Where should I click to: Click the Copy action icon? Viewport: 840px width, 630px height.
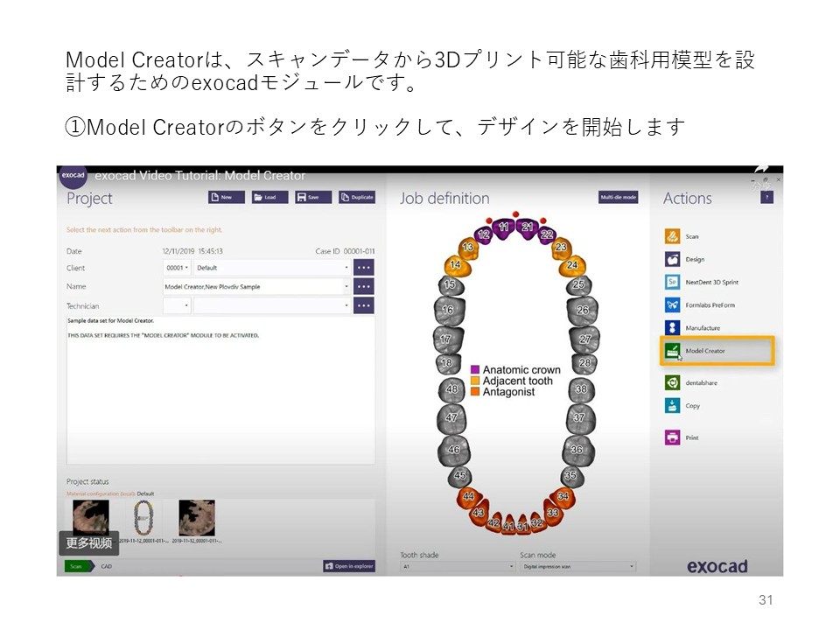pos(672,406)
